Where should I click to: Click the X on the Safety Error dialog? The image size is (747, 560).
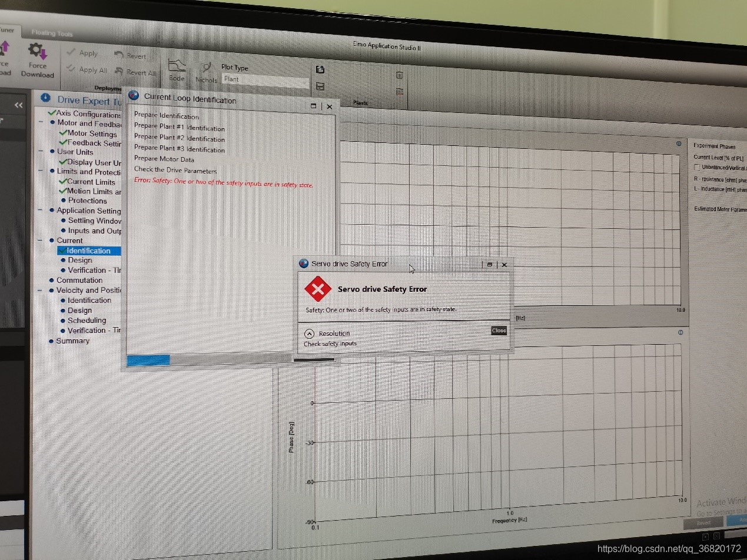[x=504, y=265]
